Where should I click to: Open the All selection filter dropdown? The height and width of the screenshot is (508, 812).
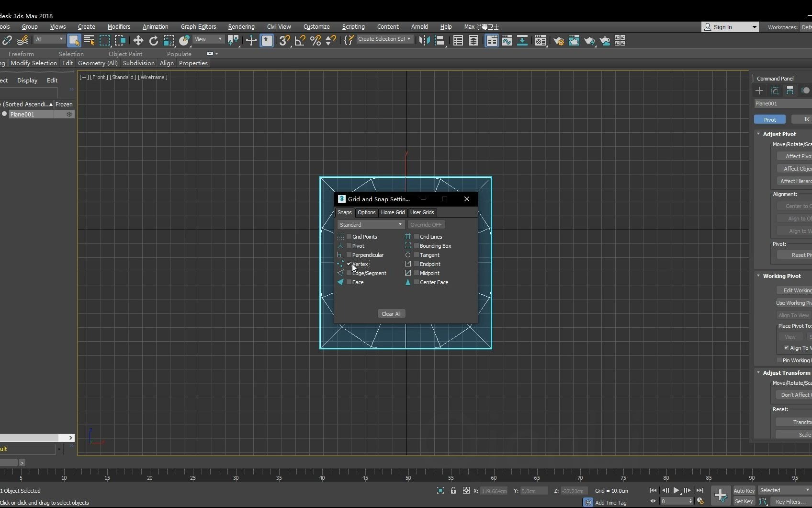tap(49, 39)
